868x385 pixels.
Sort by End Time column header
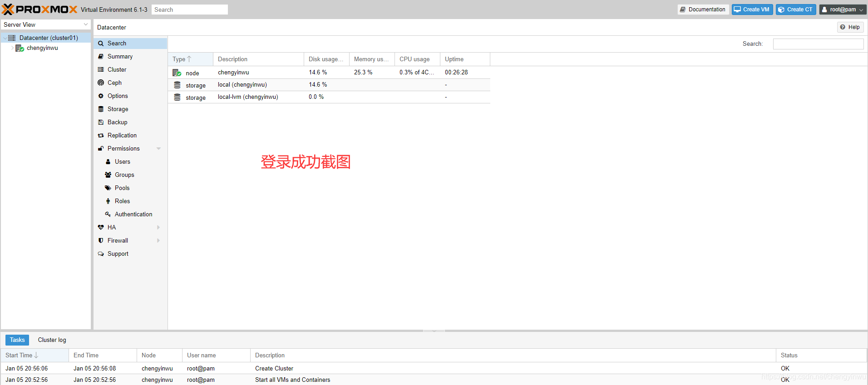click(103, 356)
